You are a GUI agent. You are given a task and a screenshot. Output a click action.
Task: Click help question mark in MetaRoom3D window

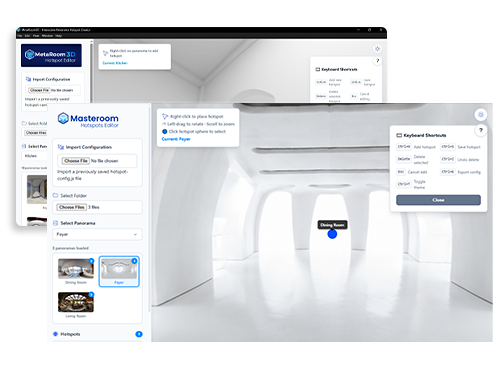pyautogui.click(x=377, y=61)
